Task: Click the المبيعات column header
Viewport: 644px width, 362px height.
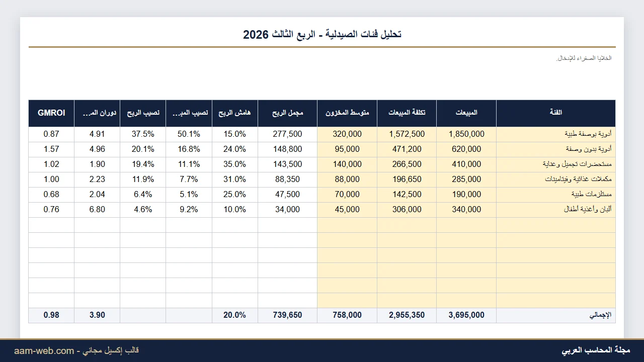Action: point(466,113)
